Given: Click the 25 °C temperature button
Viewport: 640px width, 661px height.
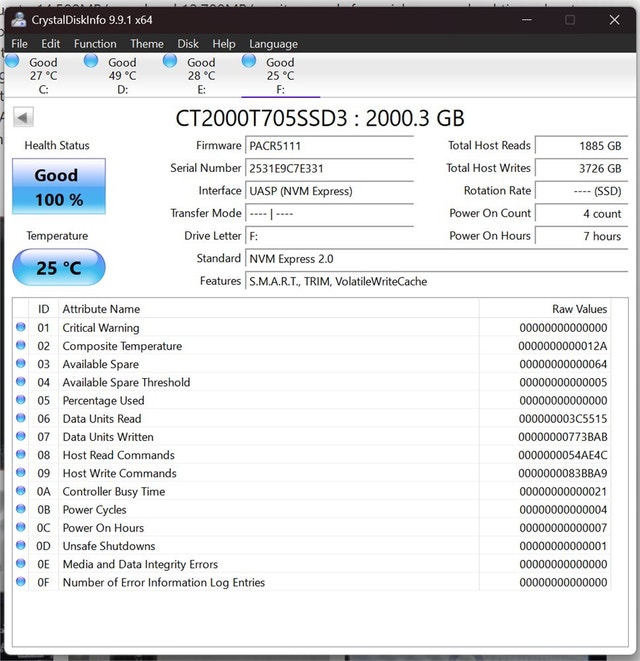Looking at the screenshot, I should (x=59, y=267).
